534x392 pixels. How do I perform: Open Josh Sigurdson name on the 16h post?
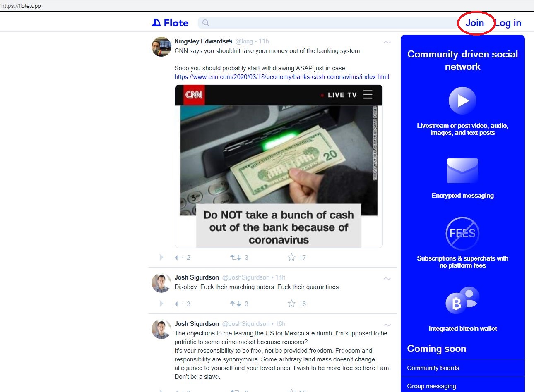click(x=197, y=324)
